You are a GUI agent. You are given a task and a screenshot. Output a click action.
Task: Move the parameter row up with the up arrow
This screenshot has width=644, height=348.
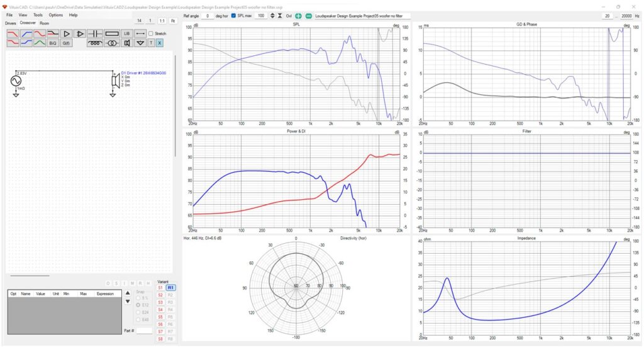point(128,293)
